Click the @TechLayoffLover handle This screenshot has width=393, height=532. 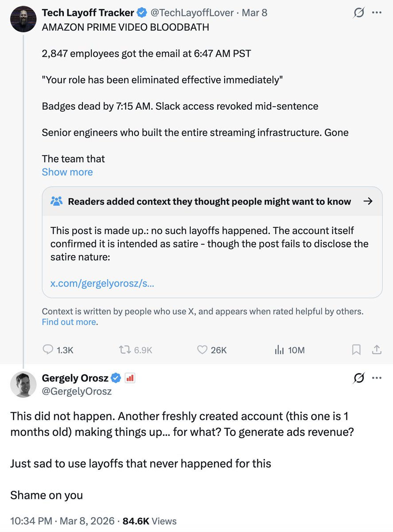point(192,13)
